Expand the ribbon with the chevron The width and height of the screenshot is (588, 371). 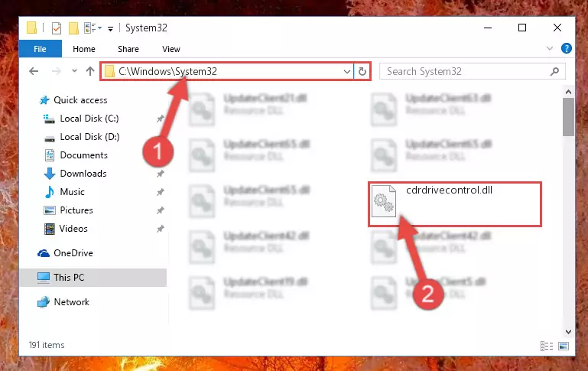pos(549,48)
